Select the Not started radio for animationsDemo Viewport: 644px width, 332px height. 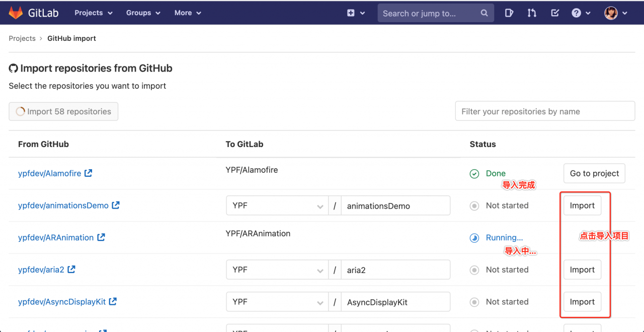474,206
